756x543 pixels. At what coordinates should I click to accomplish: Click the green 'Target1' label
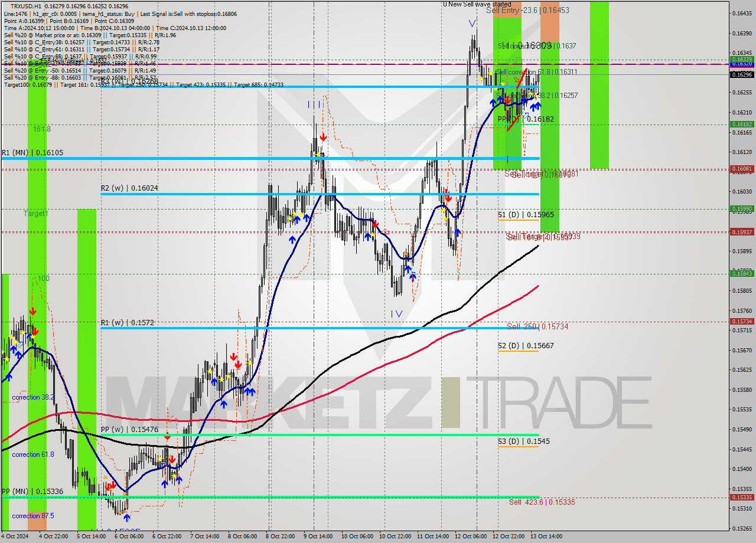36,214
